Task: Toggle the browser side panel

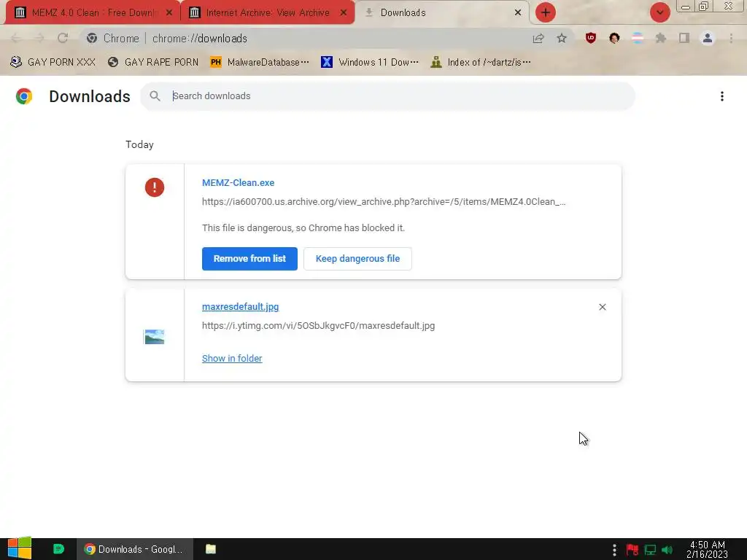Action: [x=684, y=38]
